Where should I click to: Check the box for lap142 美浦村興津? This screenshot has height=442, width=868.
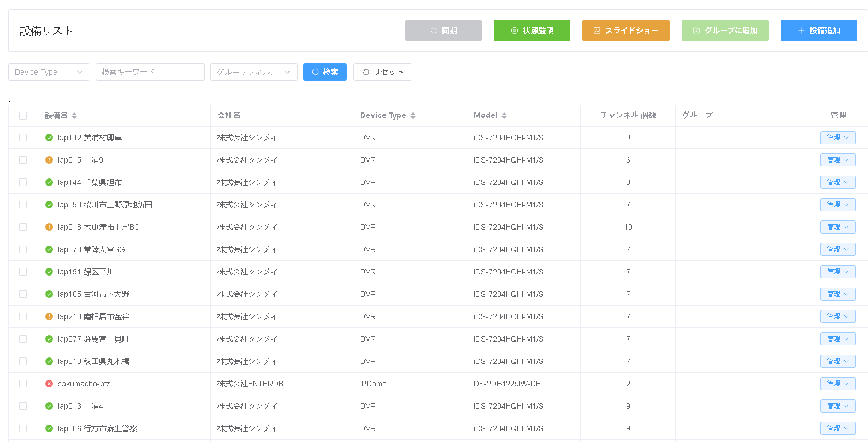23,138
